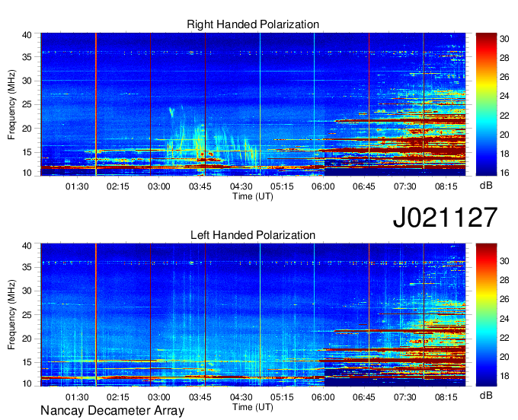Screen dimensions: 518x420
Task: Click the 01:30 time tick on the top plot
Action: tap(77, 186)
